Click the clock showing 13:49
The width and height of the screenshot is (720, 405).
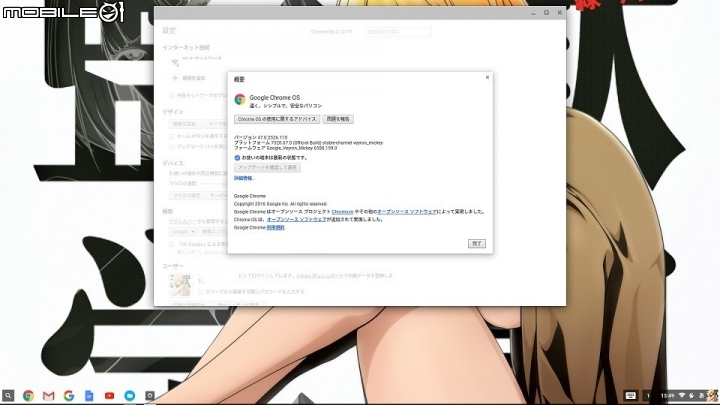point(667,395)
